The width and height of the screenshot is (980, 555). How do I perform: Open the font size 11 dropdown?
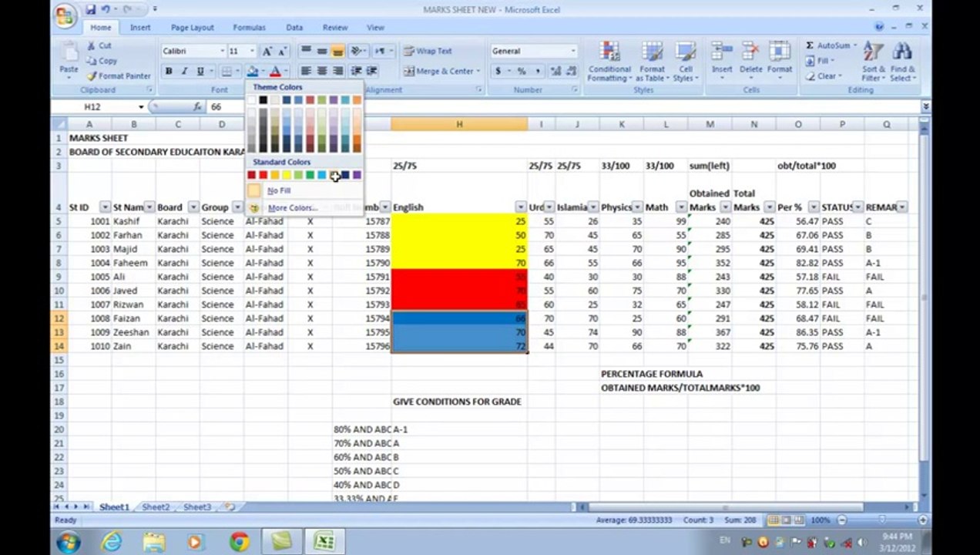252,51
